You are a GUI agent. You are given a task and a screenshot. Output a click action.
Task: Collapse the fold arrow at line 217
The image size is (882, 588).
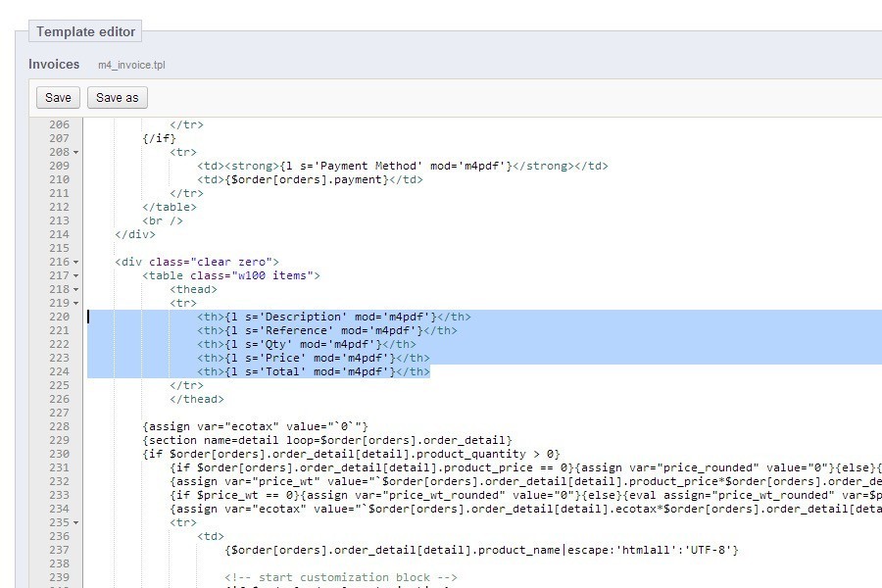(x=75, y=275)
